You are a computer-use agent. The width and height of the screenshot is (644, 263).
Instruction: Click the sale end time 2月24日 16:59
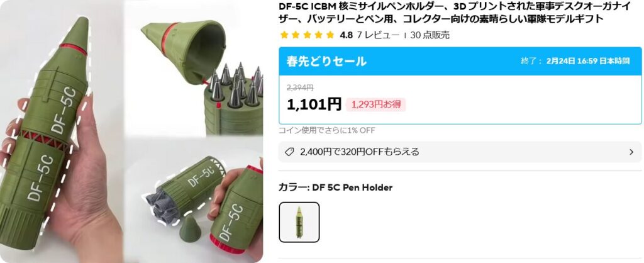(x=588, y=61)
